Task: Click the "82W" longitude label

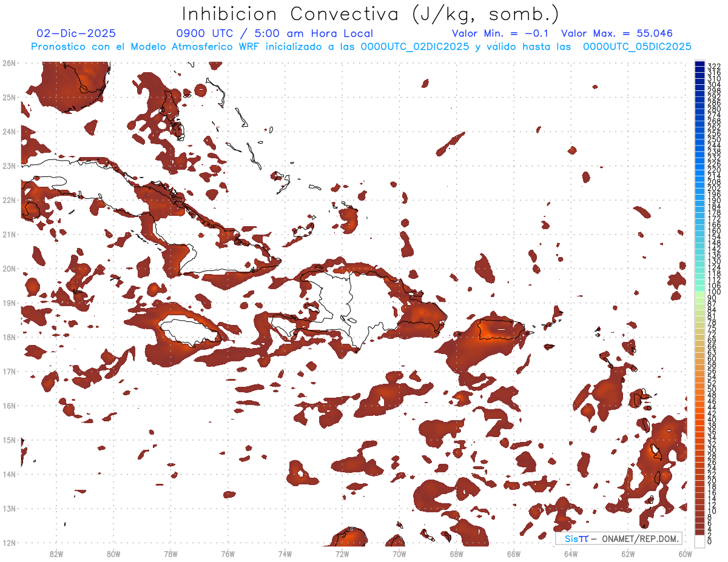Action: tap(56, 554)
